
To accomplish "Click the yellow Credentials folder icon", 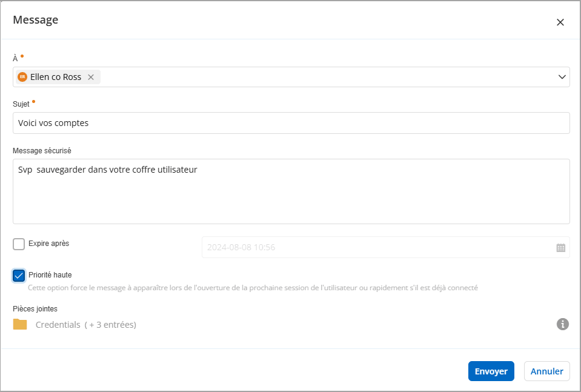I will (20, 324).
